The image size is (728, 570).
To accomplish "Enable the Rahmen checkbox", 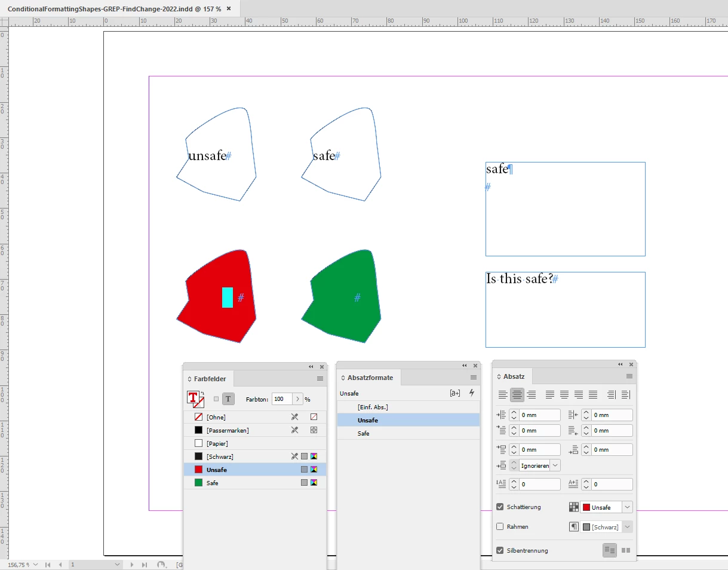I will coord(500,527).
